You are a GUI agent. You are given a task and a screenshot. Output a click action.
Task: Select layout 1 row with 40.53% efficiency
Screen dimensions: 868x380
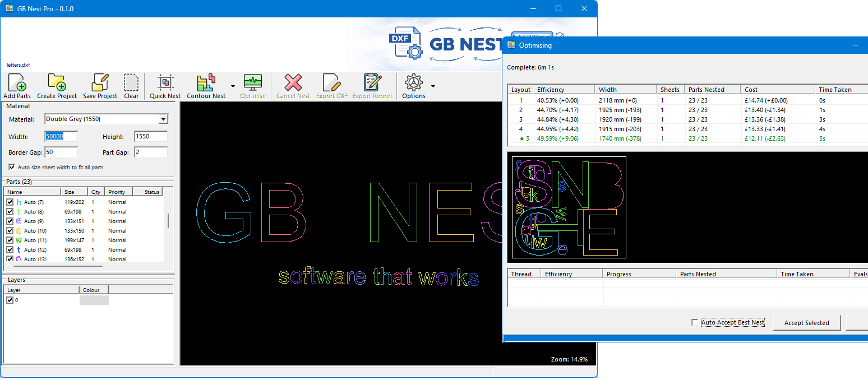[688, 100]
